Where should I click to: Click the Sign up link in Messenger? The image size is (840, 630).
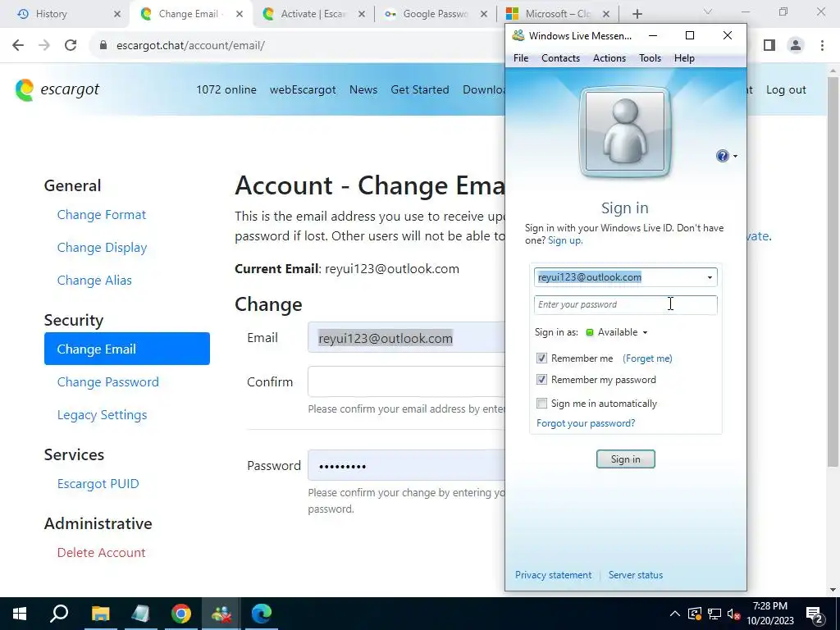565,240
